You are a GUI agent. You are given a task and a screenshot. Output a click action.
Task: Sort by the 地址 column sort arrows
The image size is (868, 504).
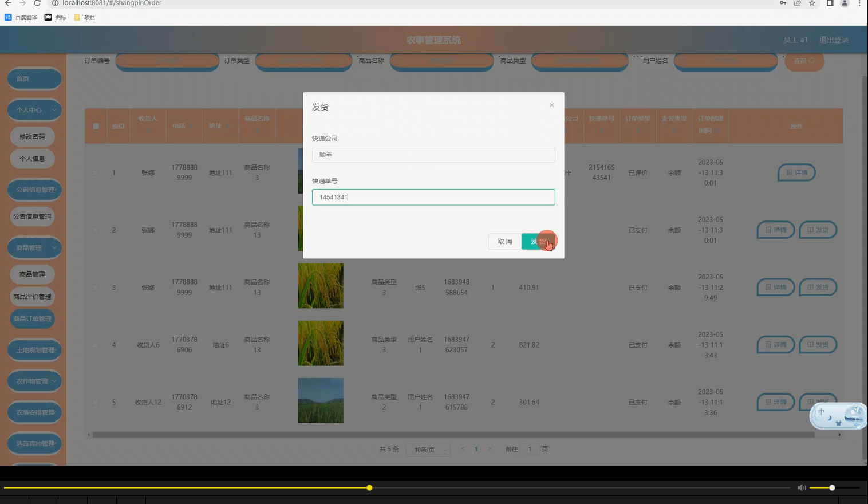tap(227, 126)
